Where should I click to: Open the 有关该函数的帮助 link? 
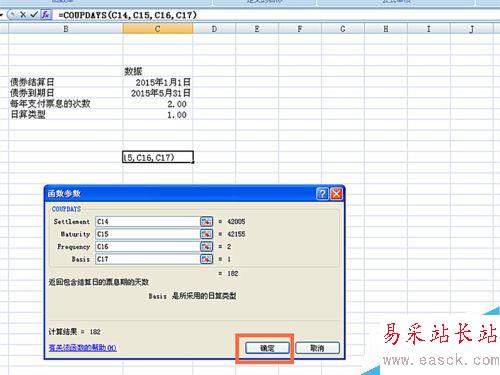click(x=82, y=348)
